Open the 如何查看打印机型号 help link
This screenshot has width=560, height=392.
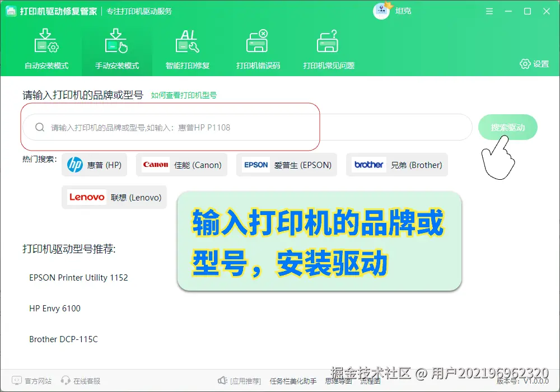coord(184,95)
